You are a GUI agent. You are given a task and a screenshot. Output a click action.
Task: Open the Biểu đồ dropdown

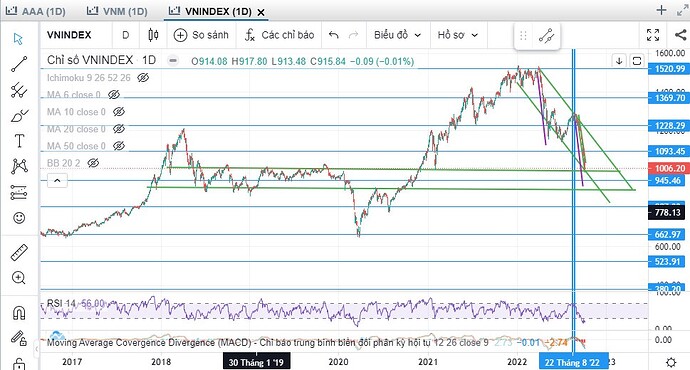[x=397, y=35]
